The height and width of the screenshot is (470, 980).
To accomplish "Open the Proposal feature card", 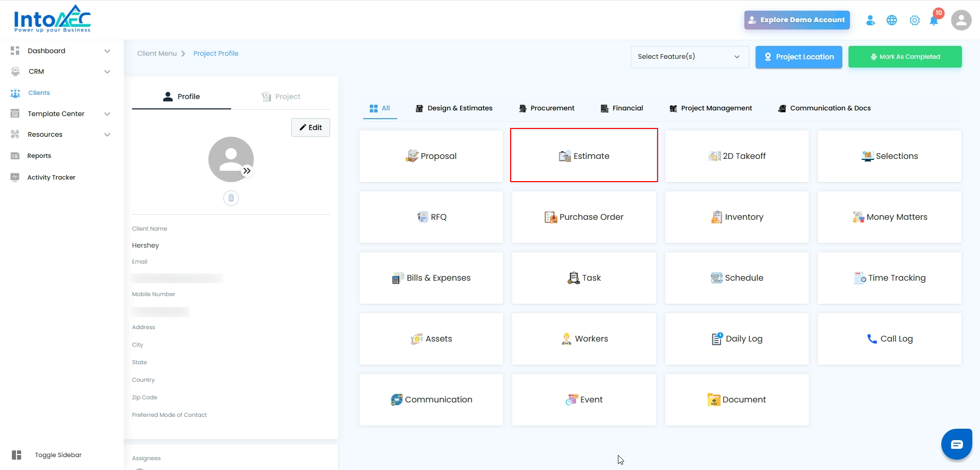I will [431, 156].
